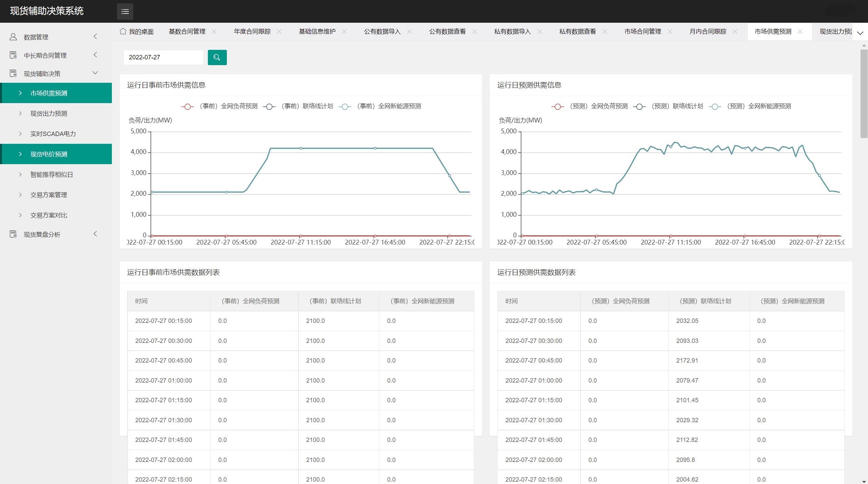Click the (预测) 联络线计划 legend marker
The width and height of the screenshot is (868, 484).
coord(639,107)
